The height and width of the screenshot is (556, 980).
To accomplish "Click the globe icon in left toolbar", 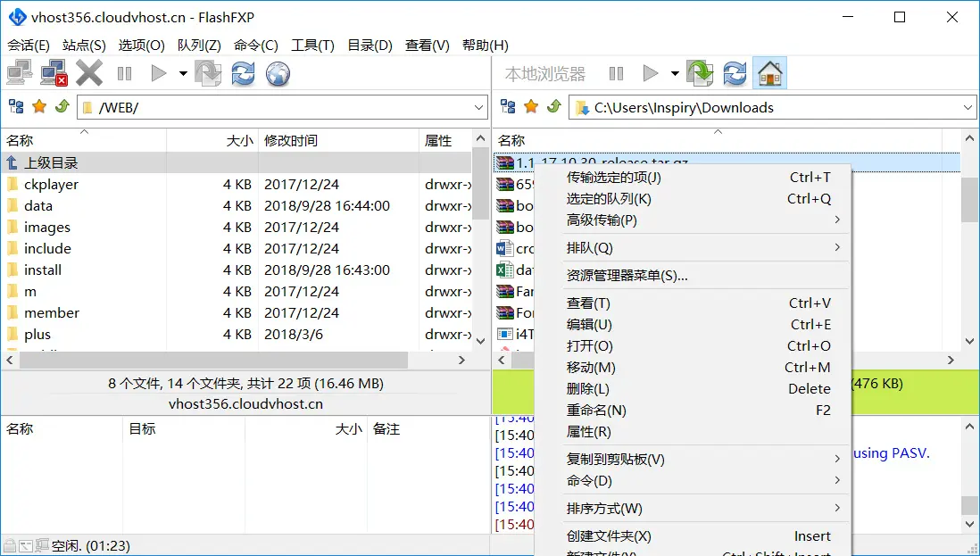I will tap(278, 73).
